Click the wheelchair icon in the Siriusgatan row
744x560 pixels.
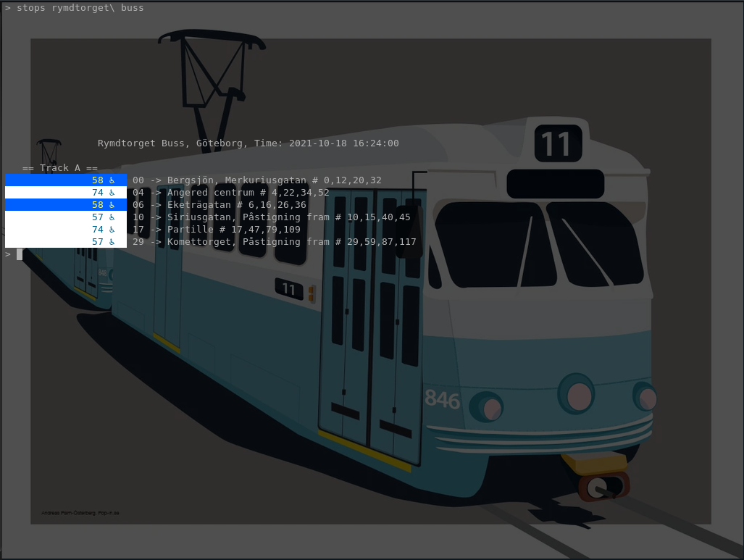point(112,217)
